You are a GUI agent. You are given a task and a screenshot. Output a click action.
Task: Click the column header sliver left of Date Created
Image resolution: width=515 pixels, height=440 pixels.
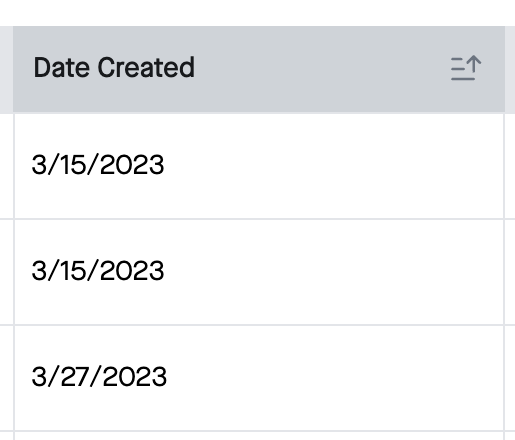click(6, 69)
